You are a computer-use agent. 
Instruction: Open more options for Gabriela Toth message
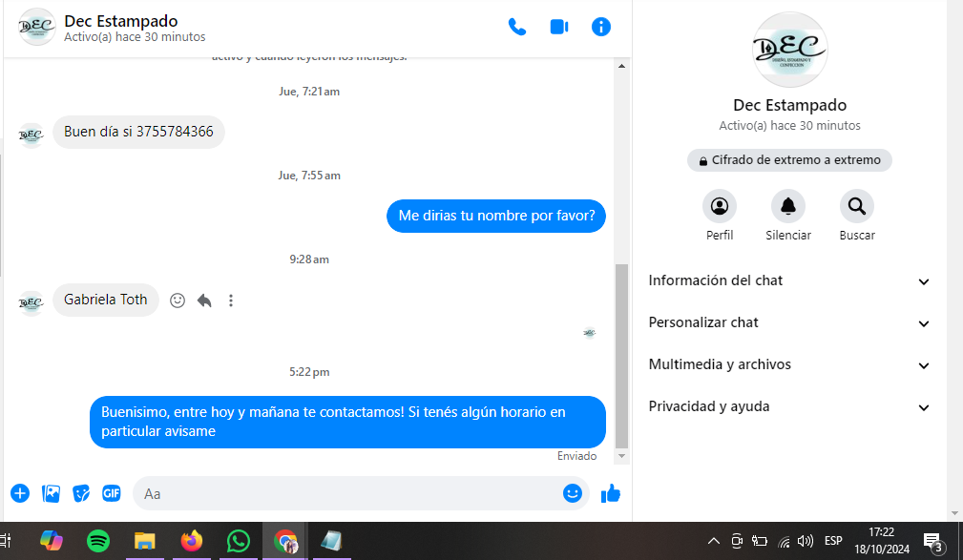click(x=231, y=301)
